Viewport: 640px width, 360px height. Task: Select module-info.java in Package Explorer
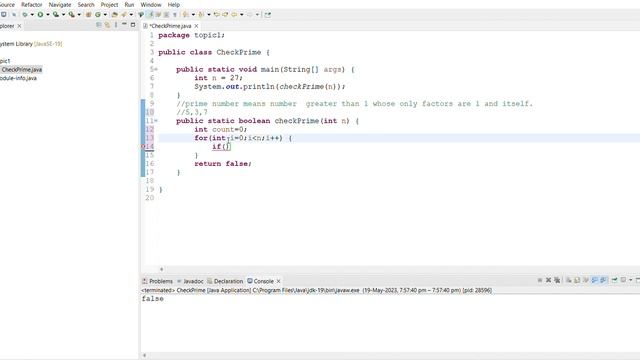pos(18,78)
